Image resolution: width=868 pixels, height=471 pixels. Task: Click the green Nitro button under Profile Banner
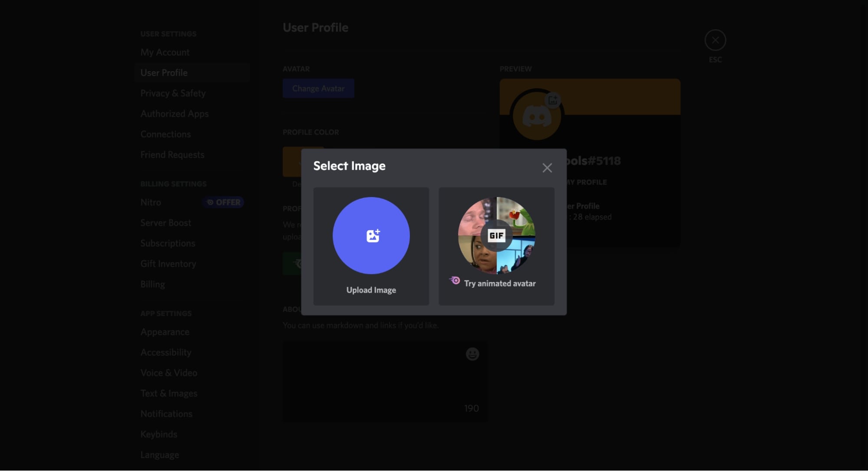292,263
